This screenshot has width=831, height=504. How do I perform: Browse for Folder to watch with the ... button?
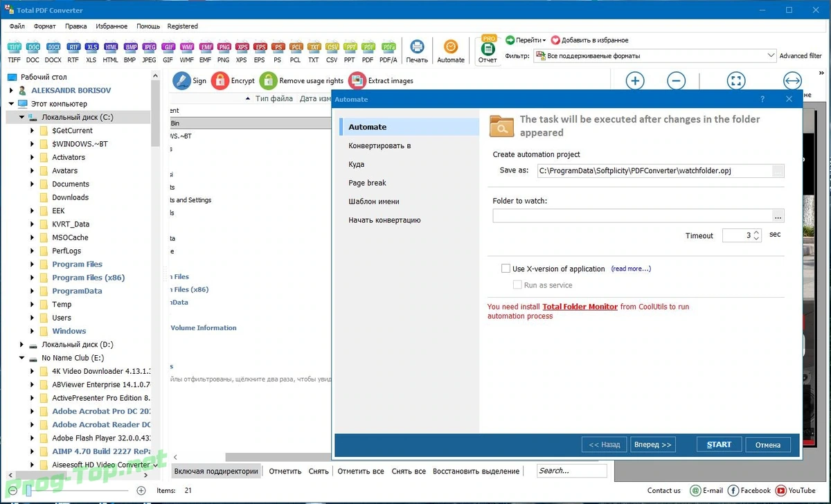(778, 216)
